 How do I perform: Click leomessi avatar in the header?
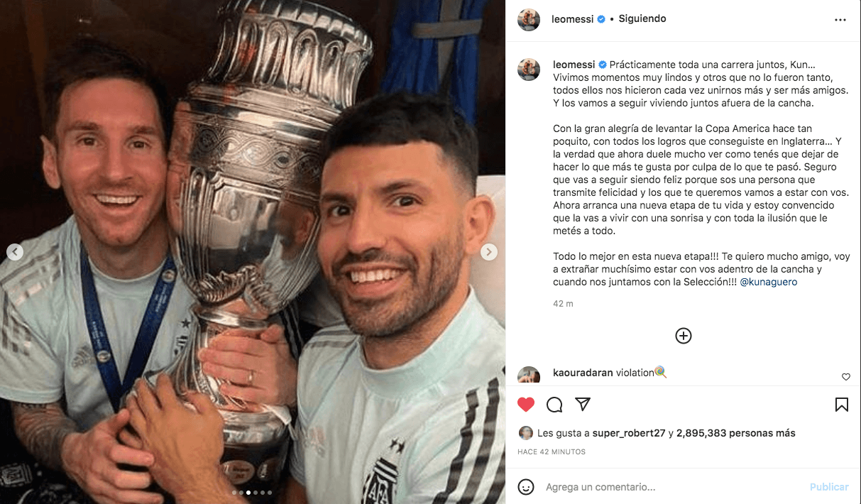pos(529,20)
